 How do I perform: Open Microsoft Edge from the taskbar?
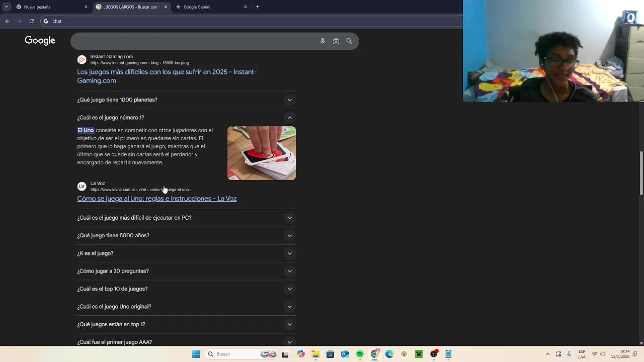(x=389, y=354)
